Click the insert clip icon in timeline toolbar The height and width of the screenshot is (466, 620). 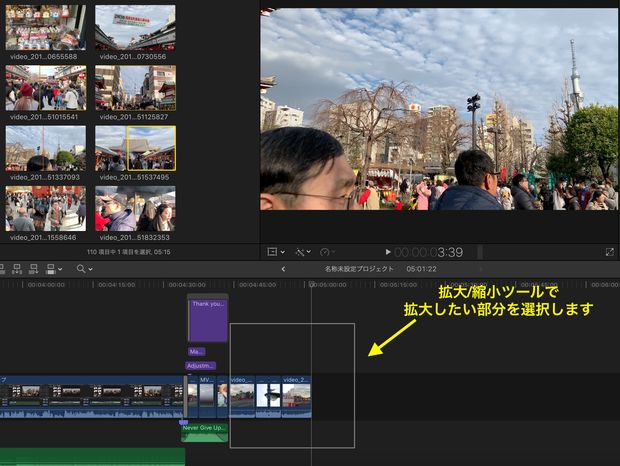coord(18,269)
